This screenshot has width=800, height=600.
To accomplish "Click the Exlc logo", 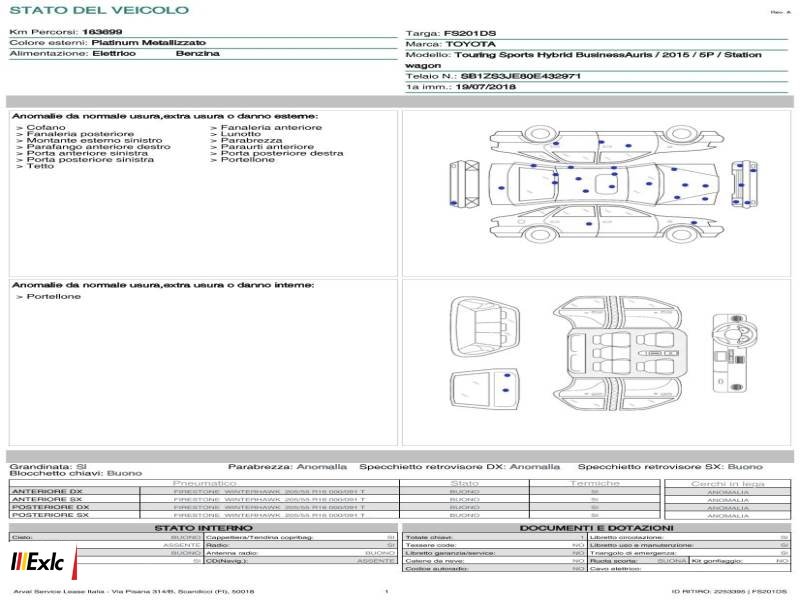I will (x=43, y=562).
